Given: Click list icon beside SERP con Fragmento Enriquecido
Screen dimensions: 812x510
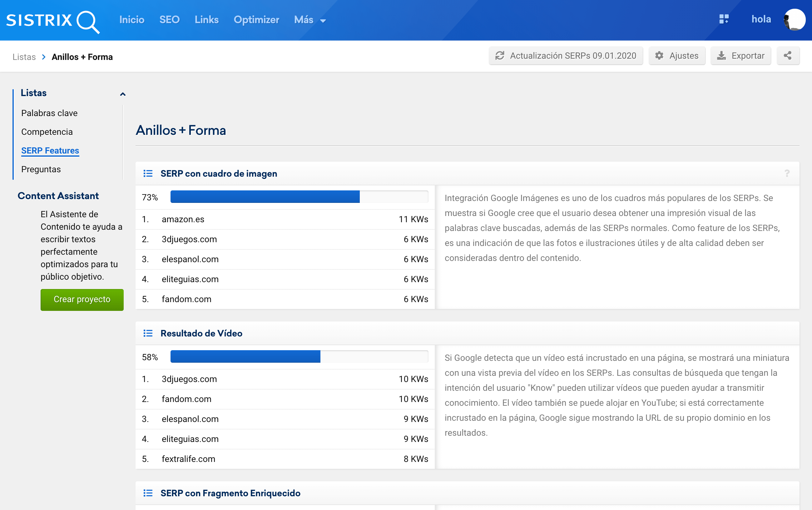Looking at the screenshot, I should [148, 493].
